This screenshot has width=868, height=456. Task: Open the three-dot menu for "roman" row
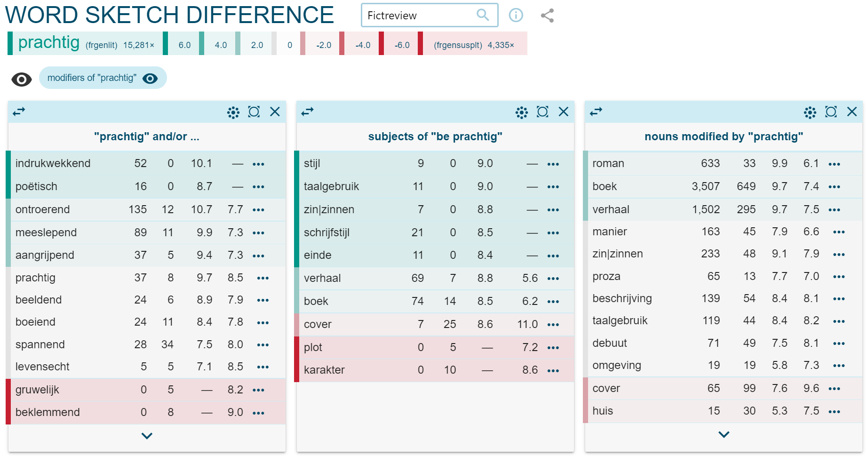pos(834,164)
